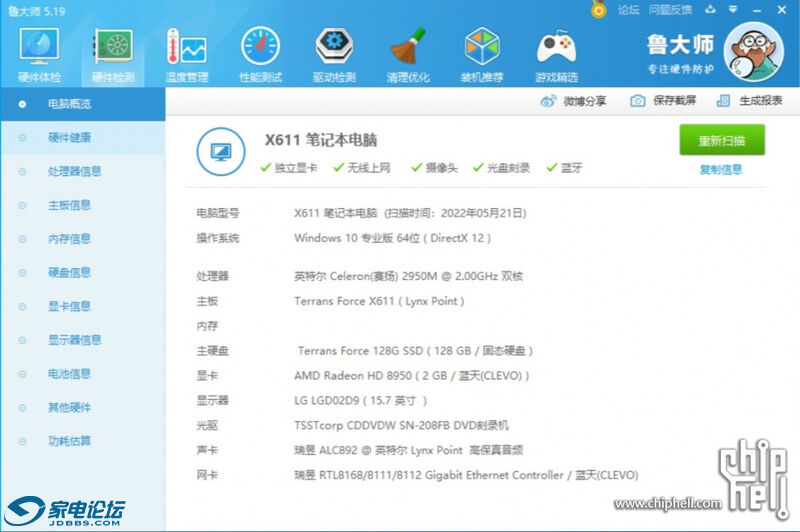Viewport: 800px width, 532px height.
Task: Select 其他硬件 in sidebar
Action: pyautogui.click(x=83, y=408)
